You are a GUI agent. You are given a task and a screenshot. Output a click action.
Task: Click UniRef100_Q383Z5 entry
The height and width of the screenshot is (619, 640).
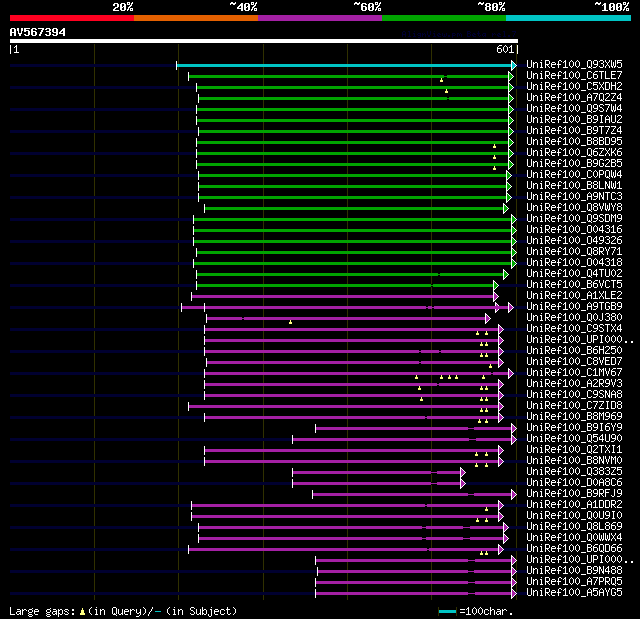tap(574, 472)
